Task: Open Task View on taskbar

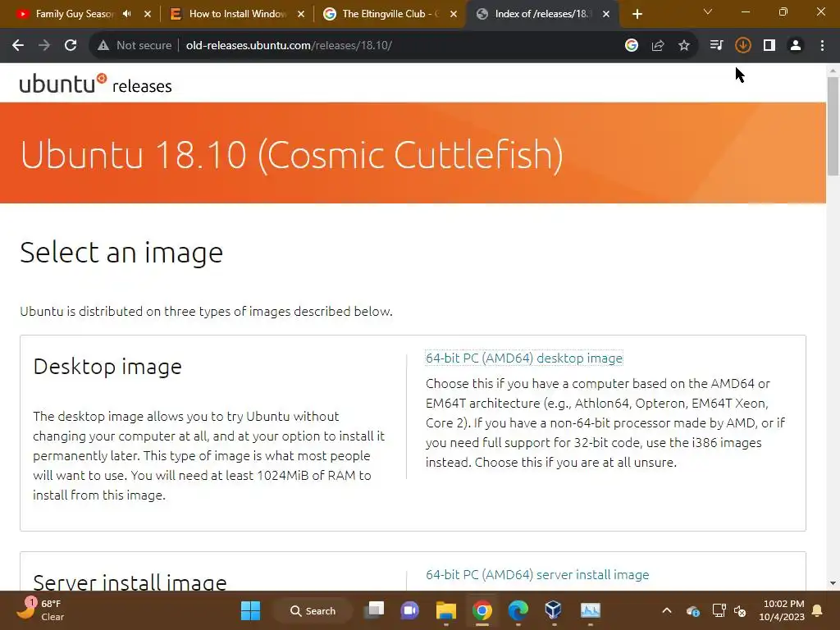Action: click(374, 610)
